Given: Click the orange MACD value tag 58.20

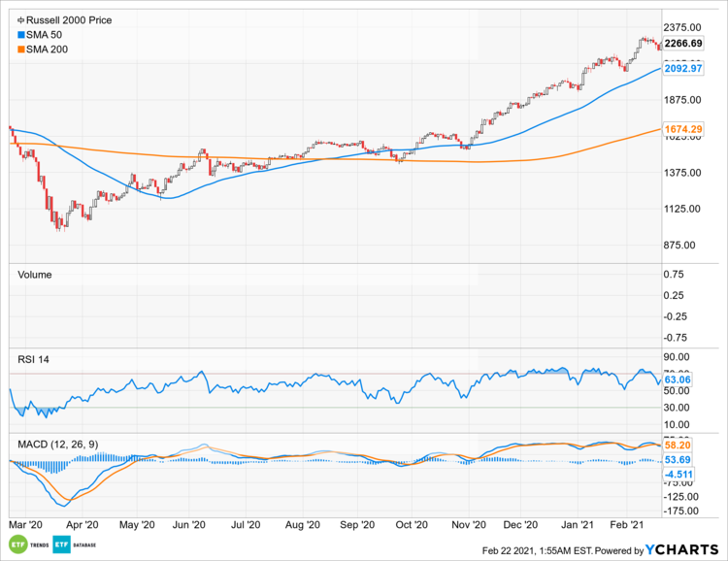Looking at the screenshot, I should tap(677, 445).
